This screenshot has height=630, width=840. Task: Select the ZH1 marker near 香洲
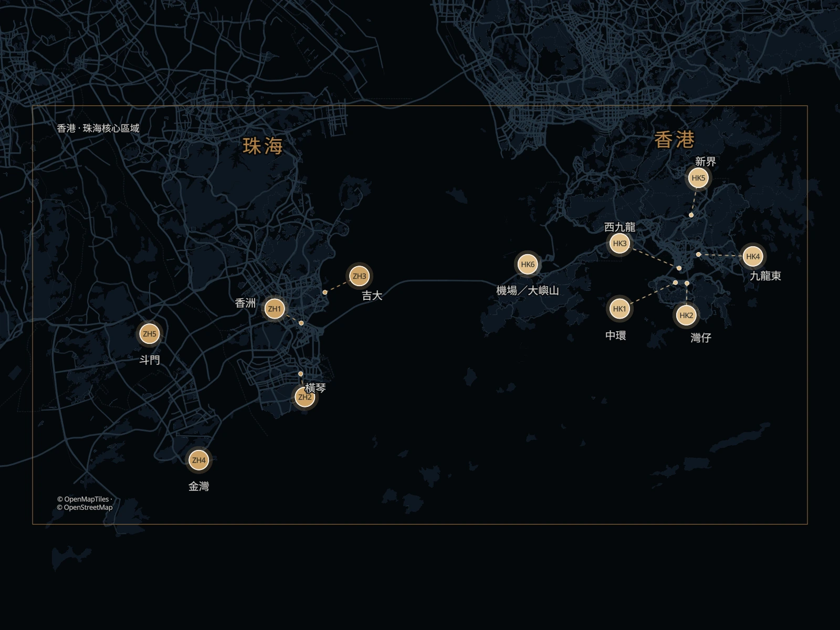(x=275, y=309)
